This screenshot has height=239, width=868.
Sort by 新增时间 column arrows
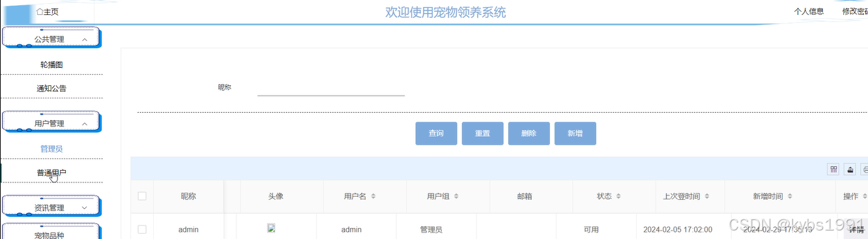790,197
